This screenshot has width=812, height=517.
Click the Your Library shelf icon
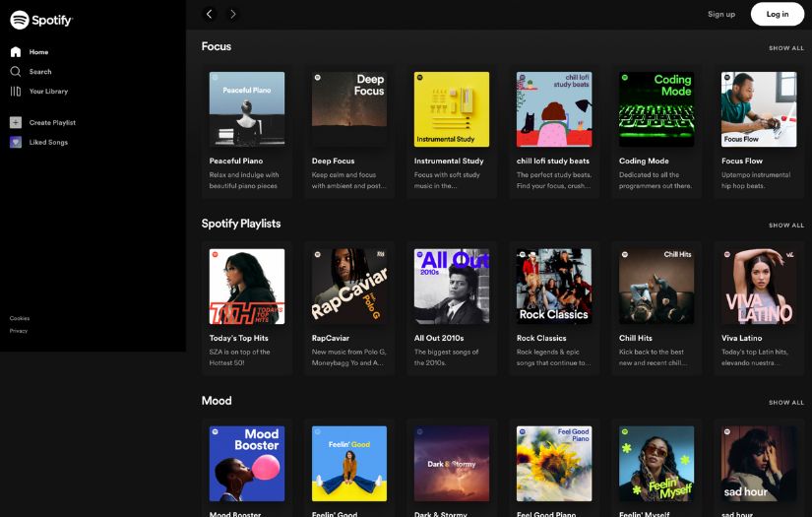[x=16, y=92]
